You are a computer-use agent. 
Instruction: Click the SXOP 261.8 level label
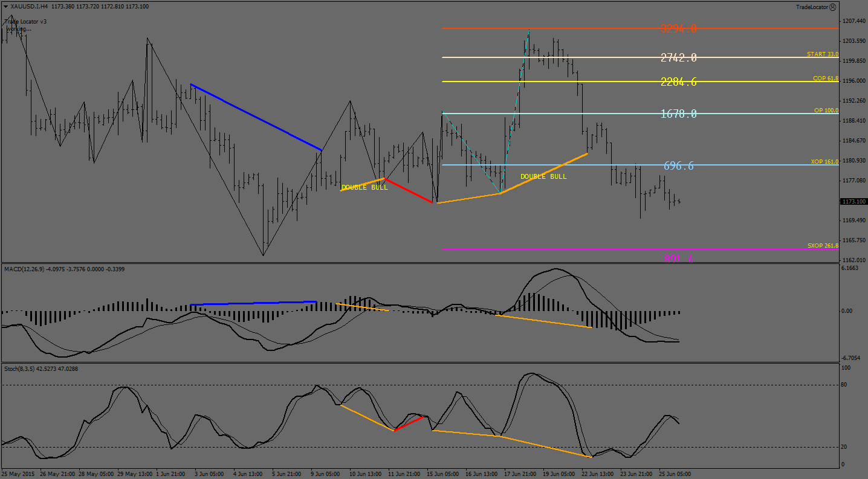pos(823,246)
